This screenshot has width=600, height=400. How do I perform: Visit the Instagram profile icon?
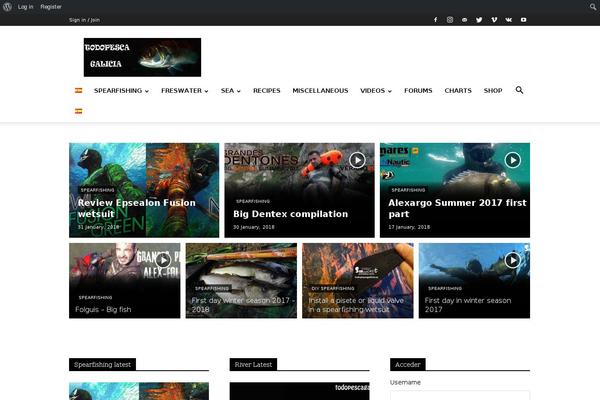pos(450,20)
